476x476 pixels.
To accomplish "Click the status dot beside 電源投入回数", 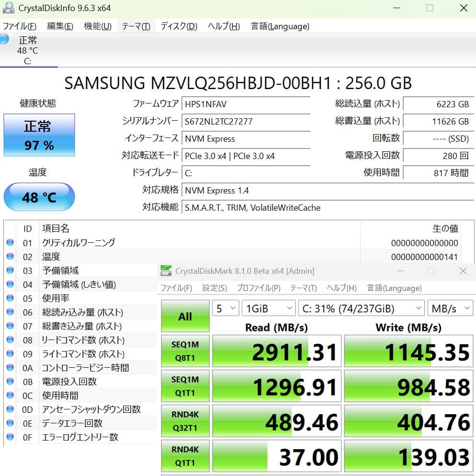I will (x=10, y=381).
